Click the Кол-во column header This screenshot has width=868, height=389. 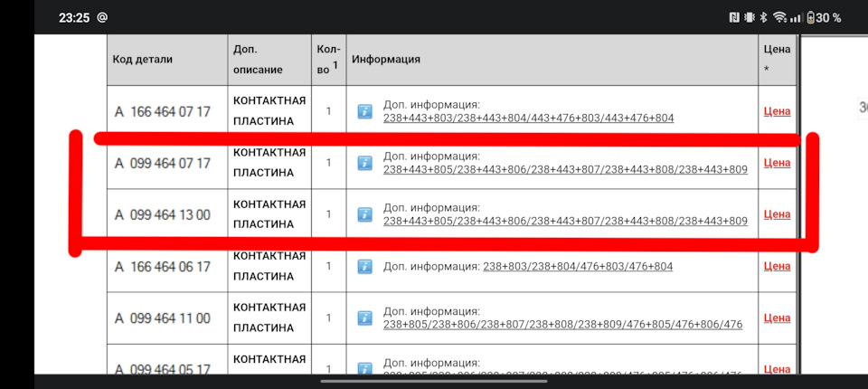tap(329, 60)
